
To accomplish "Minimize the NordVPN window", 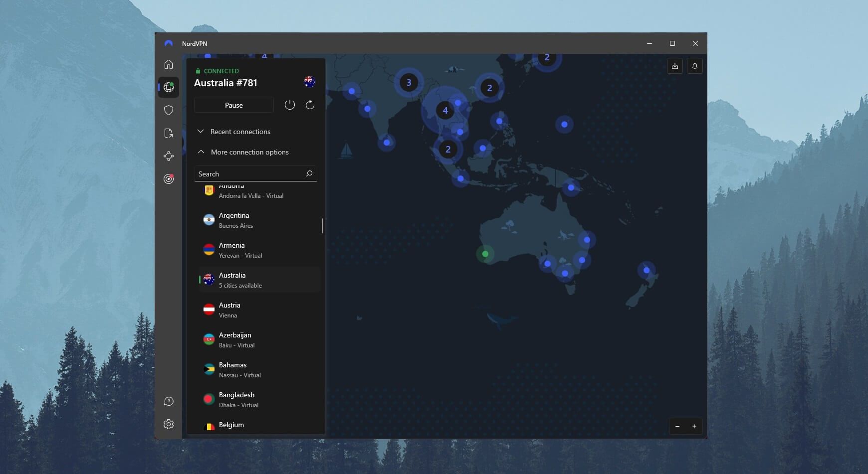I will point(650,43).
